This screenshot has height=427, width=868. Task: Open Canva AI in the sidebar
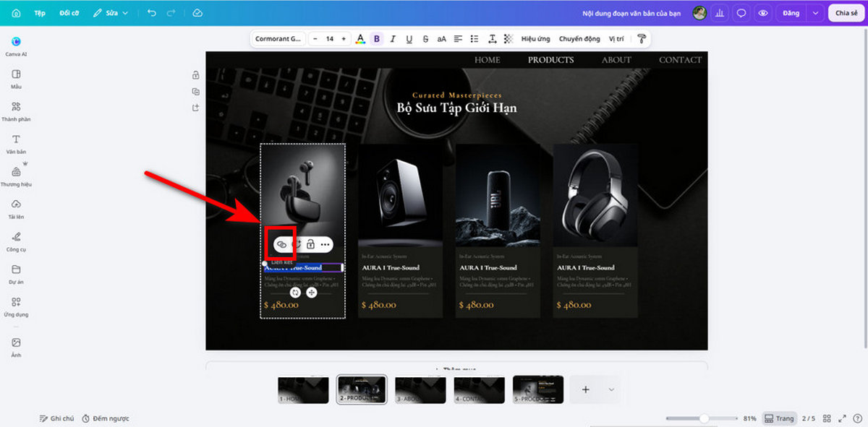tap(16, 46)
